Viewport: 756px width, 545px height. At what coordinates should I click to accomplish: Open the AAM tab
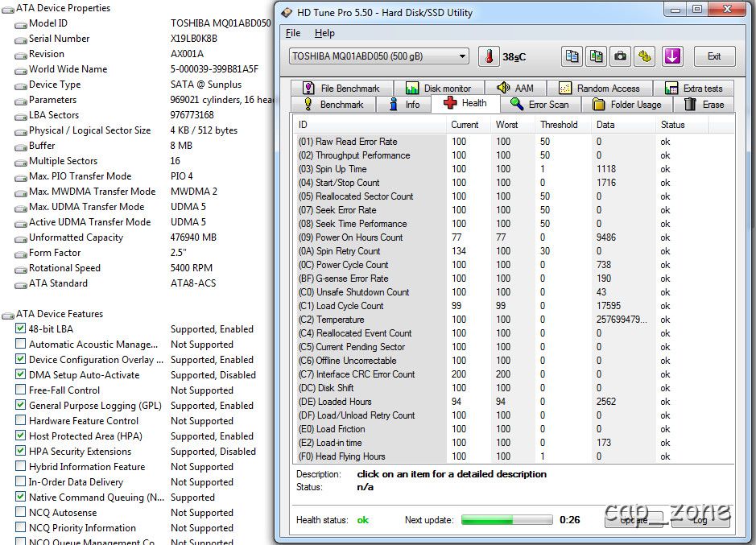click(515, 89)
